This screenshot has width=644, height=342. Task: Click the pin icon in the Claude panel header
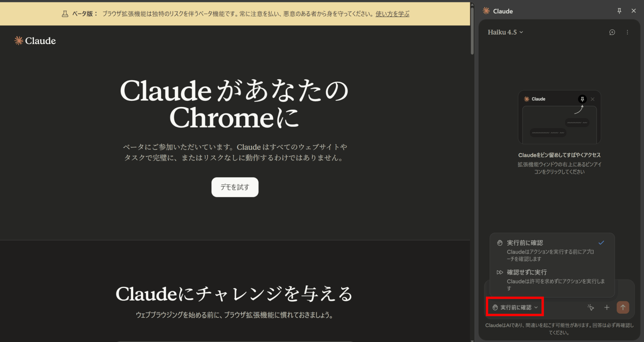619,11
